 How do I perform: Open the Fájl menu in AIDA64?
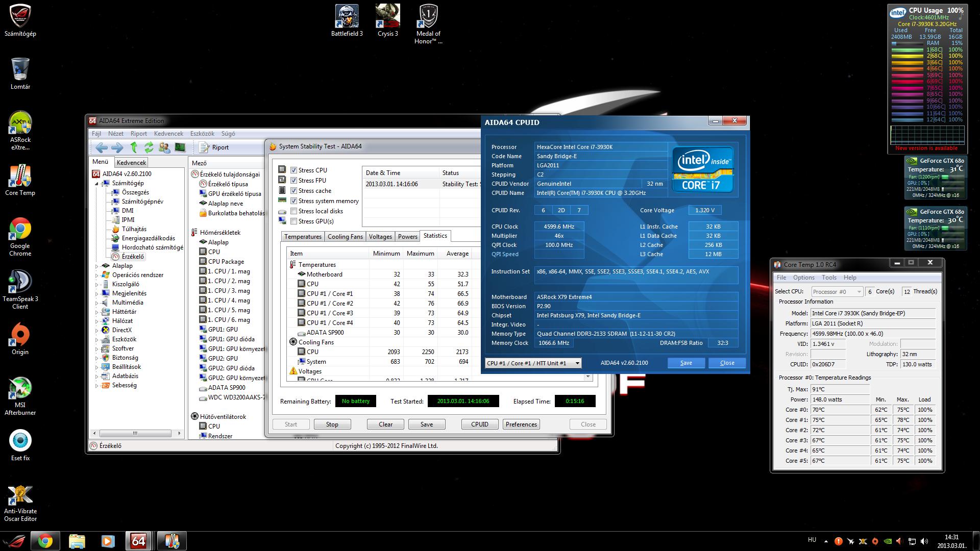96,134
